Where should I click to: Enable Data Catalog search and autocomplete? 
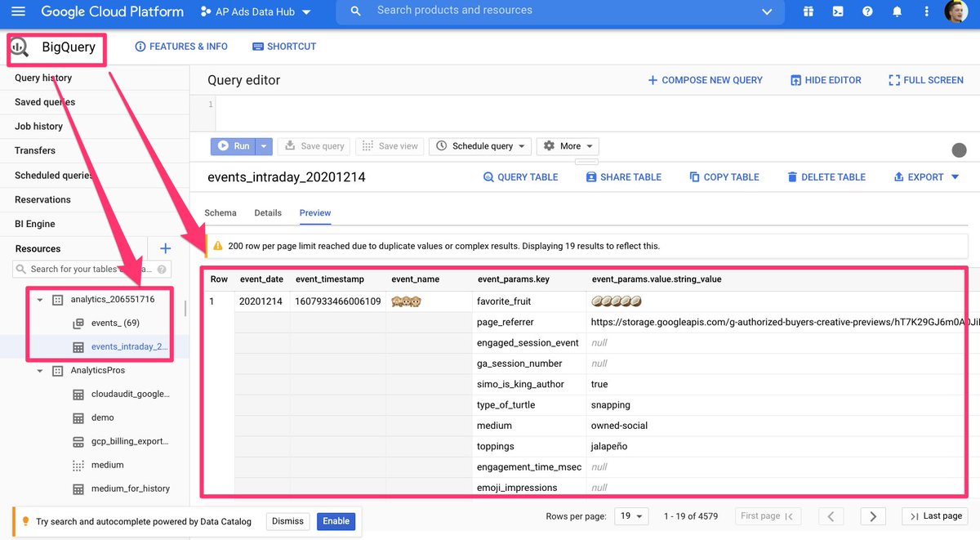336,521
